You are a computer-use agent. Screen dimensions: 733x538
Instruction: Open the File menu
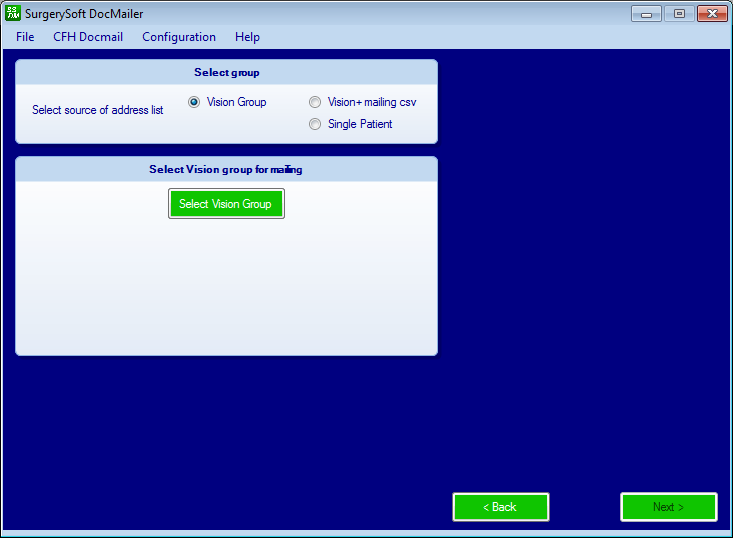pos(25,37)
